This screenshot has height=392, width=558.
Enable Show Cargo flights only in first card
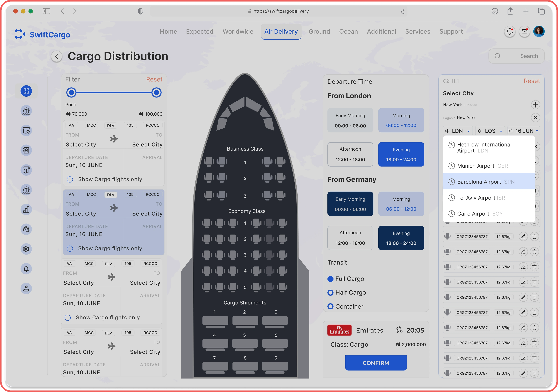click(70, 179)
